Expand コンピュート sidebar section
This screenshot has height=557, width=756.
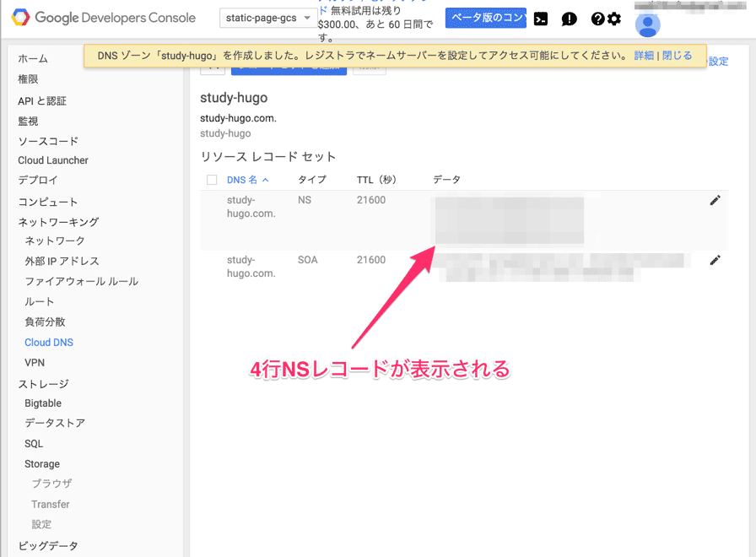48,202
